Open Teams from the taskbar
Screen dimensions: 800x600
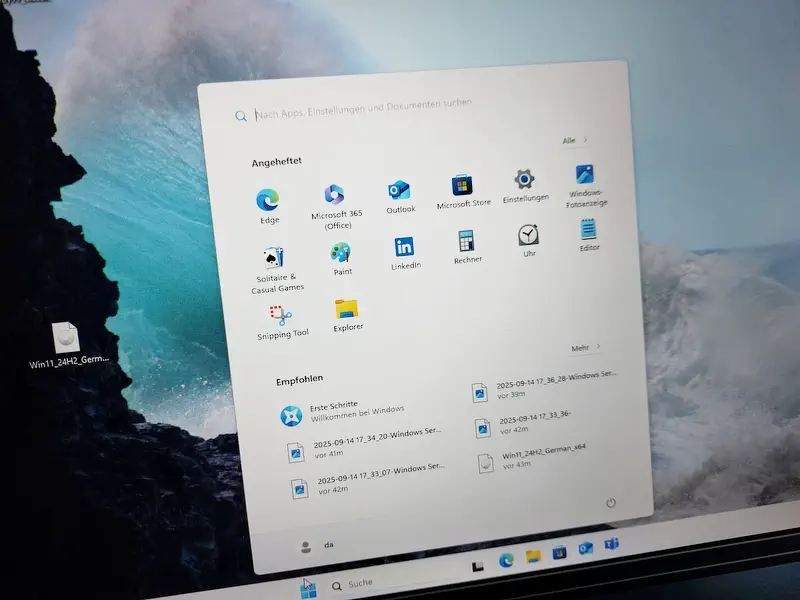pyautogui.click(x=612, y=544)
